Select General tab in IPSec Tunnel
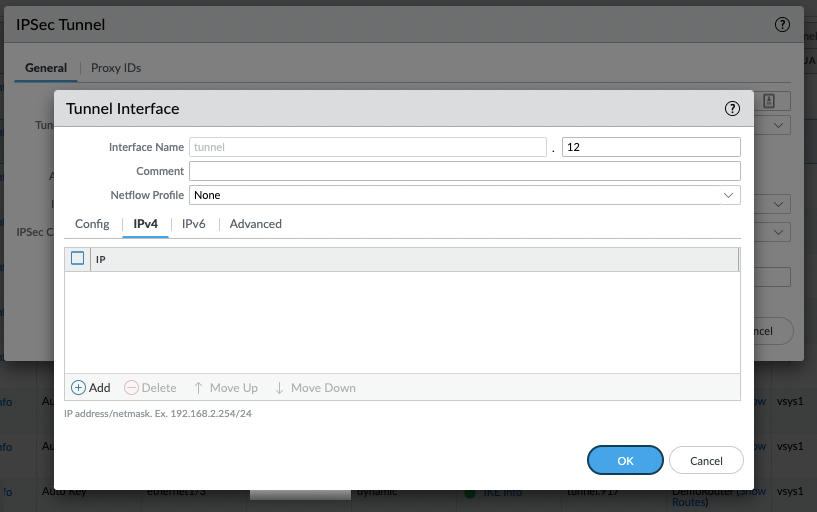Viewport: 817px width, 512px height. click(46, 68)
